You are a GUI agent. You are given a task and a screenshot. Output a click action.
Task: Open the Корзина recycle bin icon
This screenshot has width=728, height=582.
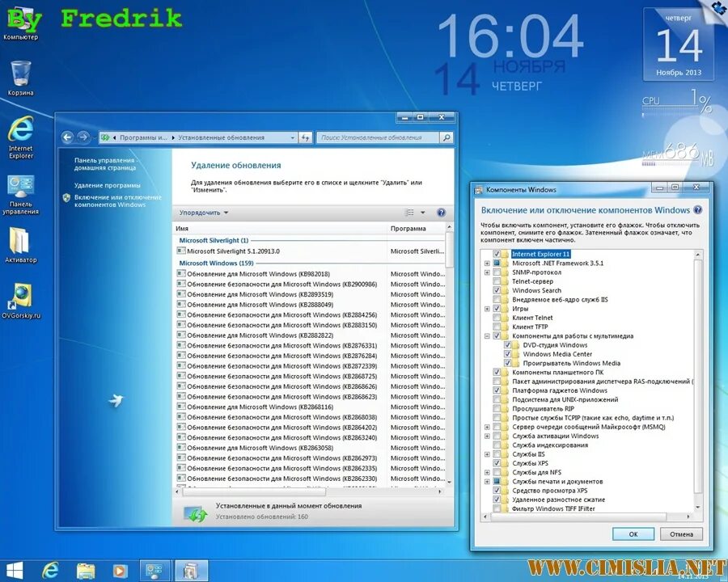(x=20, y=78)
